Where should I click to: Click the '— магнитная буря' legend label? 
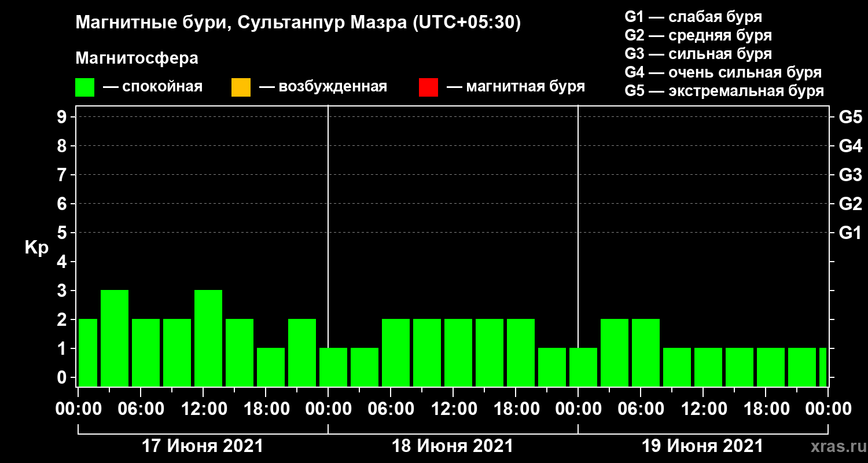(x=516, y=87)
